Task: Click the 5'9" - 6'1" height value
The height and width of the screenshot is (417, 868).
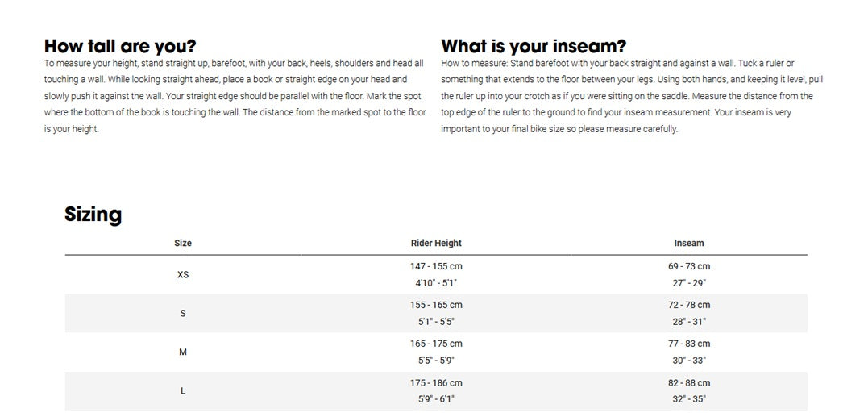Action: pos(436,398)
